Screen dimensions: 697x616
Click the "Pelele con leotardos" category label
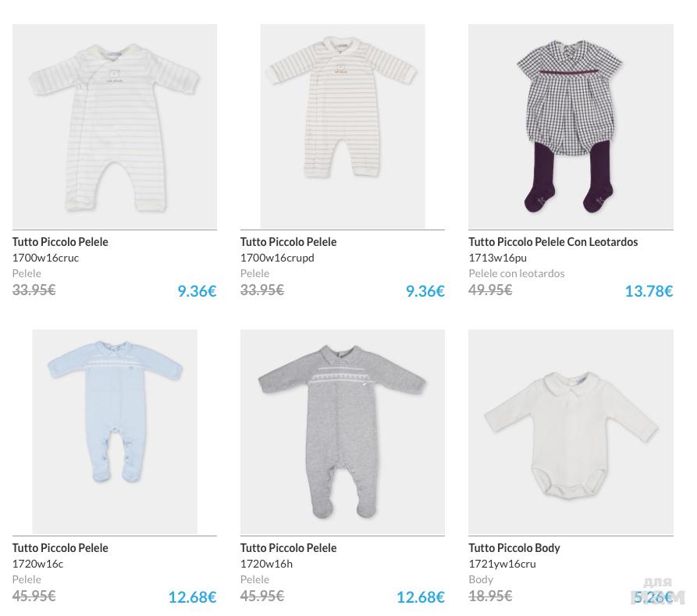(516, 273)
